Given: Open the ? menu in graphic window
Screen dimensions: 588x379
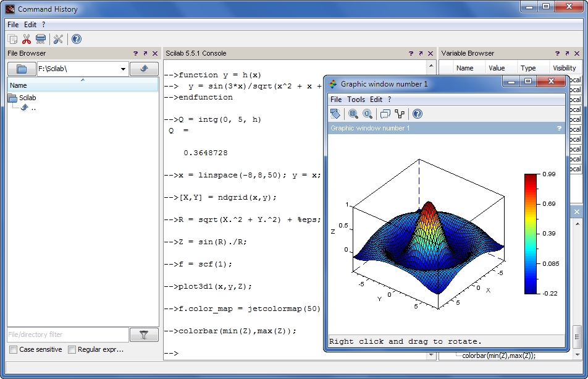Looking at the screenshot, I should click(389, 100).
